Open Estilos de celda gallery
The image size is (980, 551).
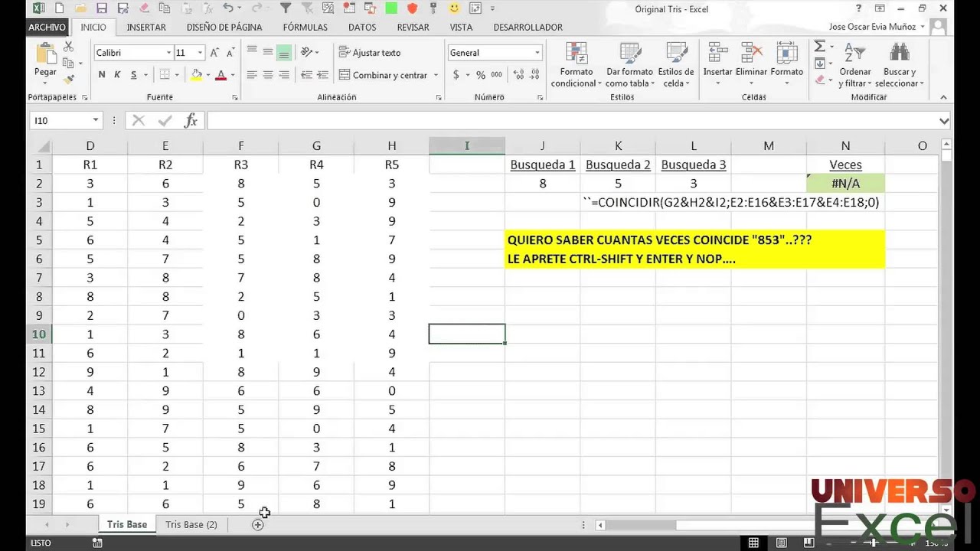point(676,66)
